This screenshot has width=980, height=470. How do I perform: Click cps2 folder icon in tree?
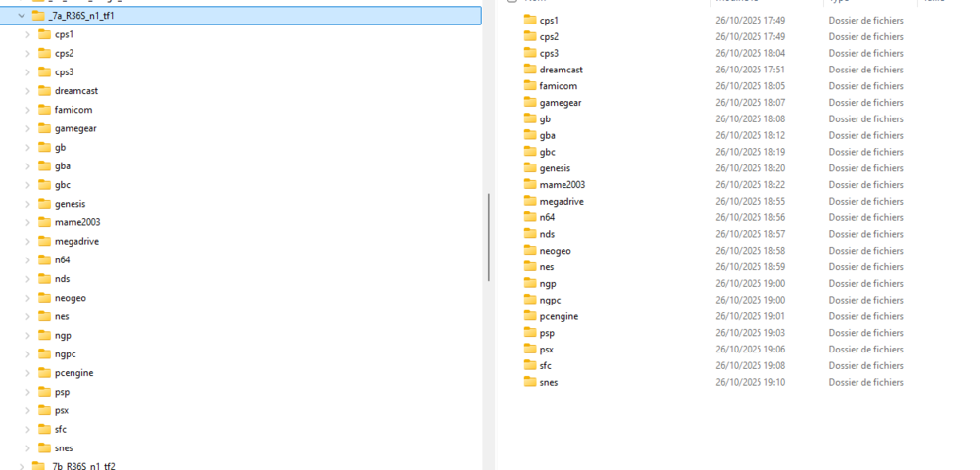pyautogui.click(x=44, y=53)
